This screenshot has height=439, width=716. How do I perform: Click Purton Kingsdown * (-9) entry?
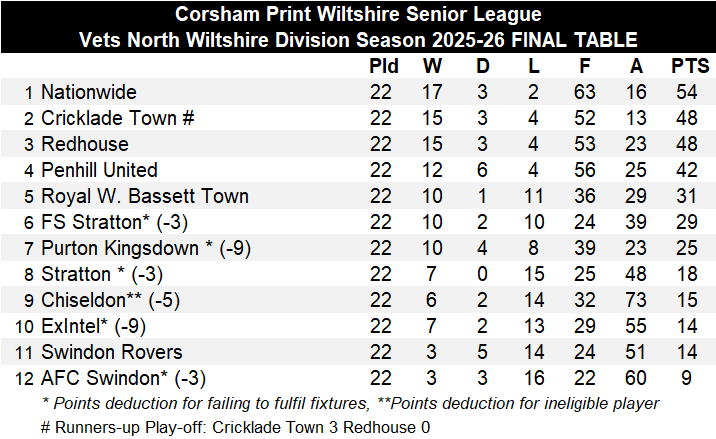click(x=146, y=248)
